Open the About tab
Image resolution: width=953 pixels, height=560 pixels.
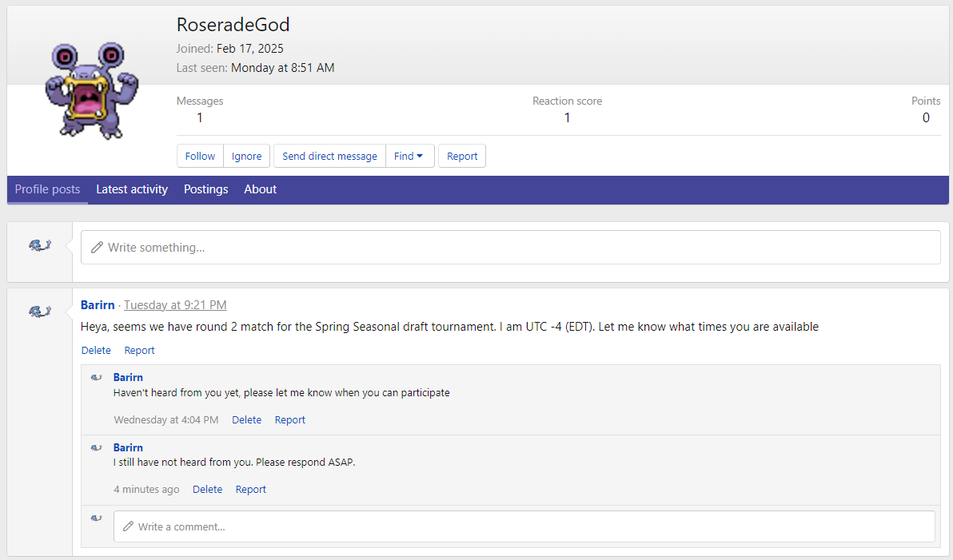point(260,189)
